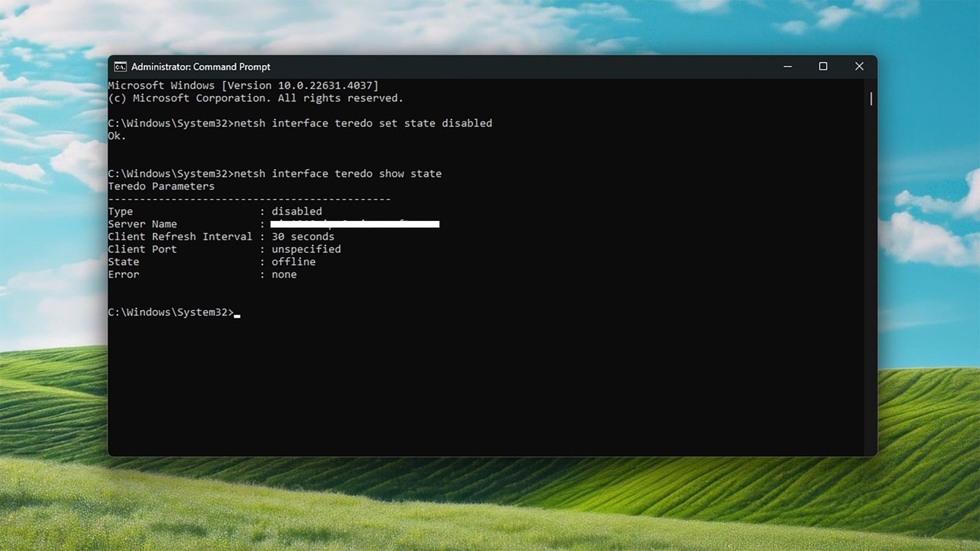Click the redacted white Server Name bar
The width and height of the screenshot is (980, 551).
[x=355, y=224]
